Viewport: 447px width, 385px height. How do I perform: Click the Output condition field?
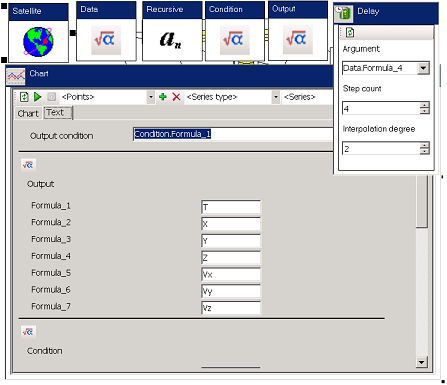click(233, 134)
